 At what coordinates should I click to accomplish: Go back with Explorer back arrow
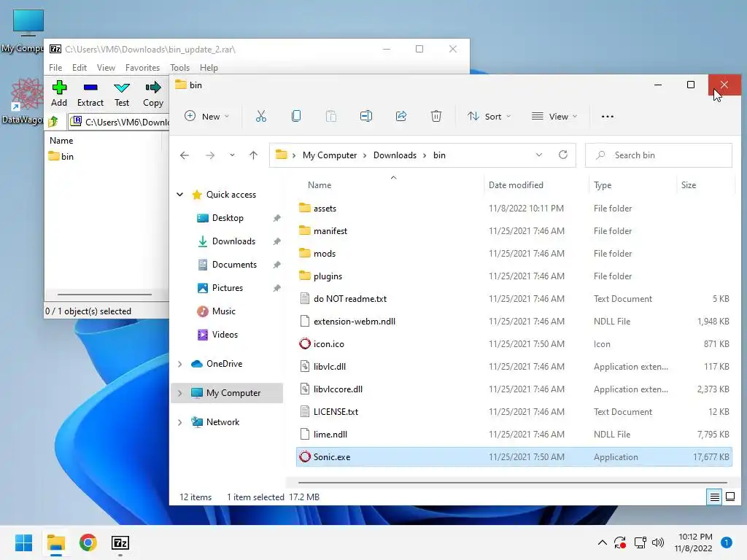click(185, 155)
